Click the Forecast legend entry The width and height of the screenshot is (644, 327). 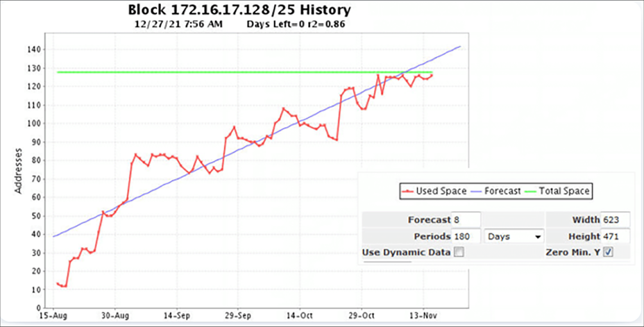coord(496,191)
